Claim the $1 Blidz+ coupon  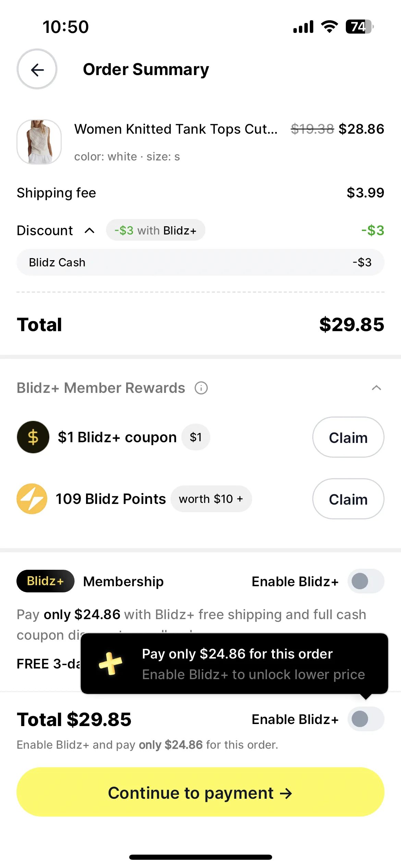click(348, 437)
